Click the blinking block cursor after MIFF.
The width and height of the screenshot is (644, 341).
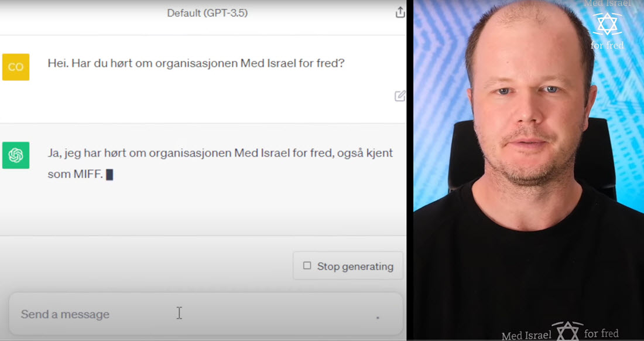[109, 175]
